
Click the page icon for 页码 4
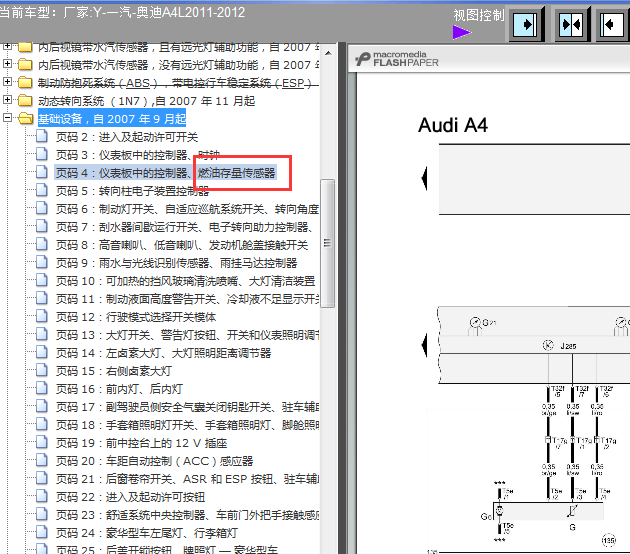click(x=42, y=172)
